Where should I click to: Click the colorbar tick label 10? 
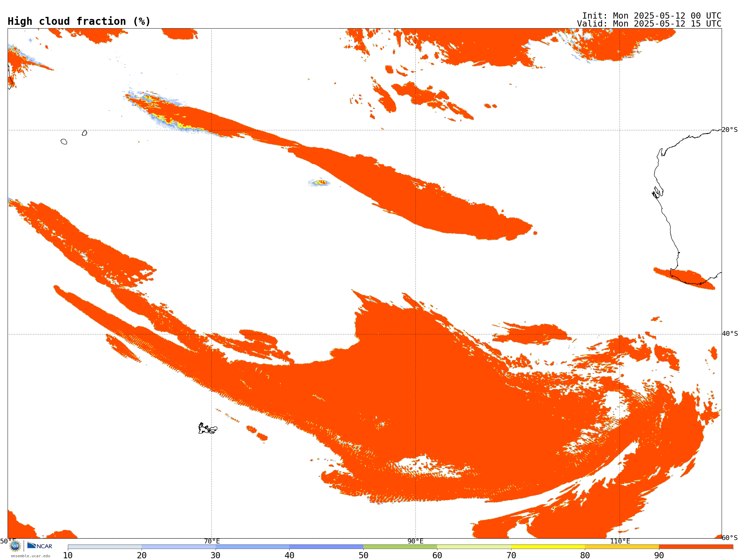pos(68,556)
